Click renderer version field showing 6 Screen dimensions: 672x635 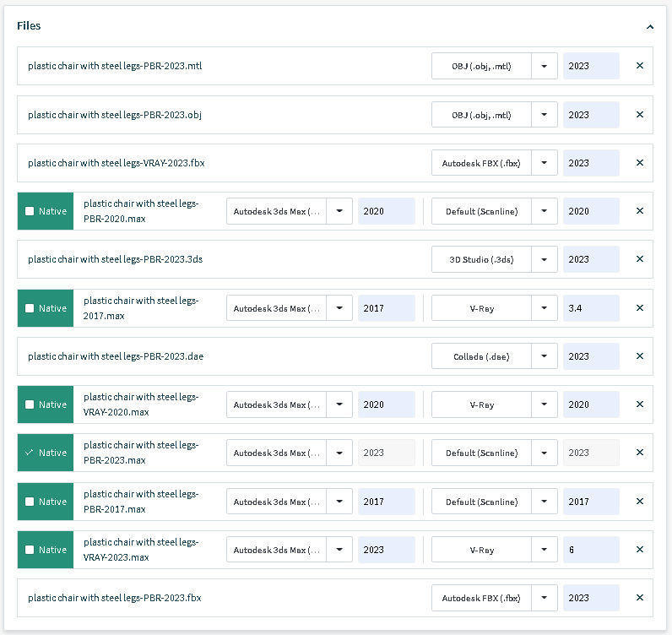point(591,550)
